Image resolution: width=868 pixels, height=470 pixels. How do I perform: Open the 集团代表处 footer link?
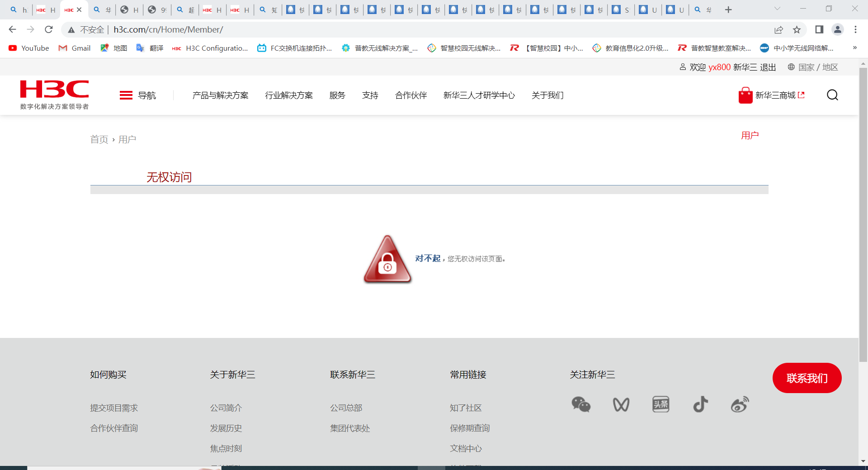[x=350, y=428]
